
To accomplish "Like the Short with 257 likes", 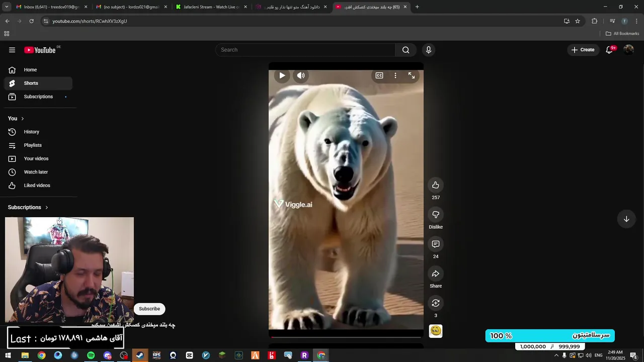I will (436, 185).
